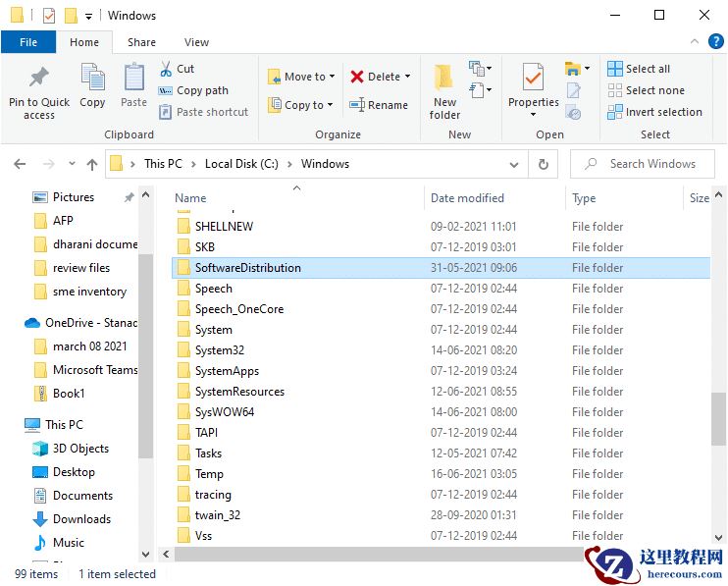This screenshot has height=586, width=728.
Task: Click Local Disk (C:) in breadcrumb
Action: 241,164
